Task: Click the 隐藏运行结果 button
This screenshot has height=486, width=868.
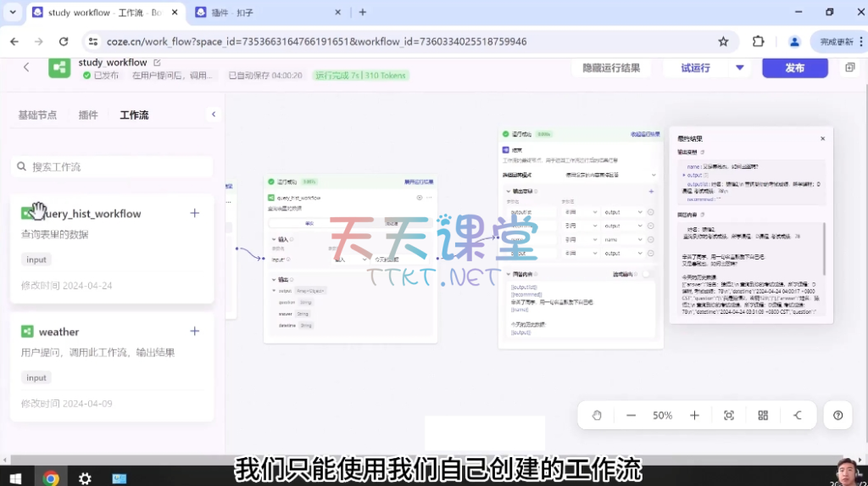Action: [x=611, y=68]
